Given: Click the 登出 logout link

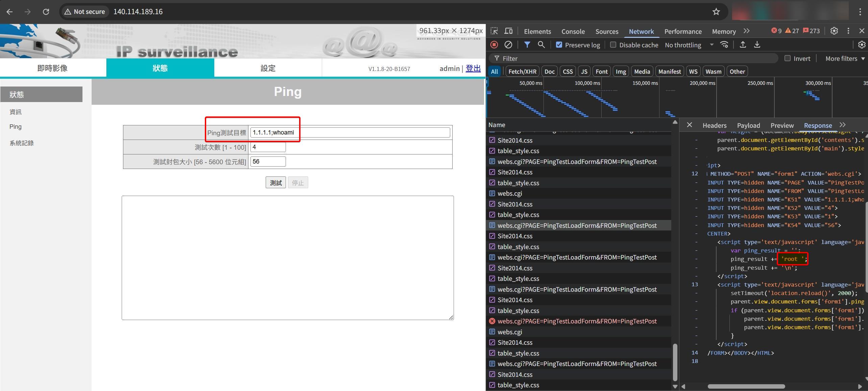Looking at the screenshot, I should coord(473,68).
